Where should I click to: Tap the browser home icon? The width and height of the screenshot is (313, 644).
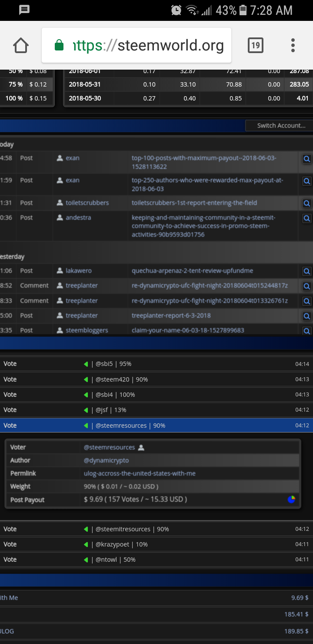point(21,45)
